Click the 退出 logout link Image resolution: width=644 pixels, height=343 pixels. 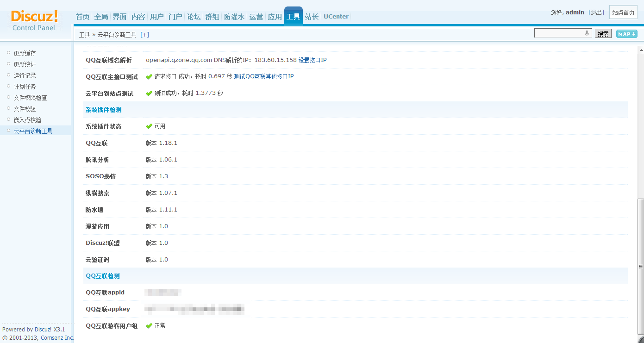pyautogui.click(x=596, y=12)
